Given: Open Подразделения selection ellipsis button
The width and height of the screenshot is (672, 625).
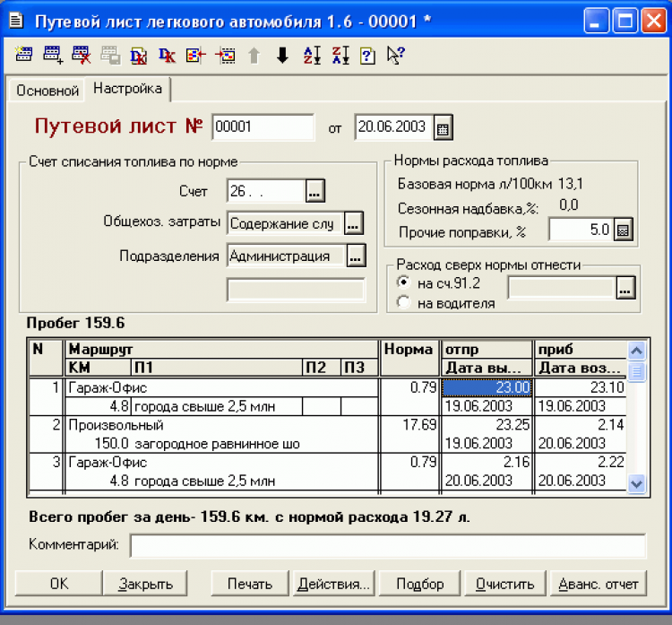Looking at the screenshot, I should 356,256.
